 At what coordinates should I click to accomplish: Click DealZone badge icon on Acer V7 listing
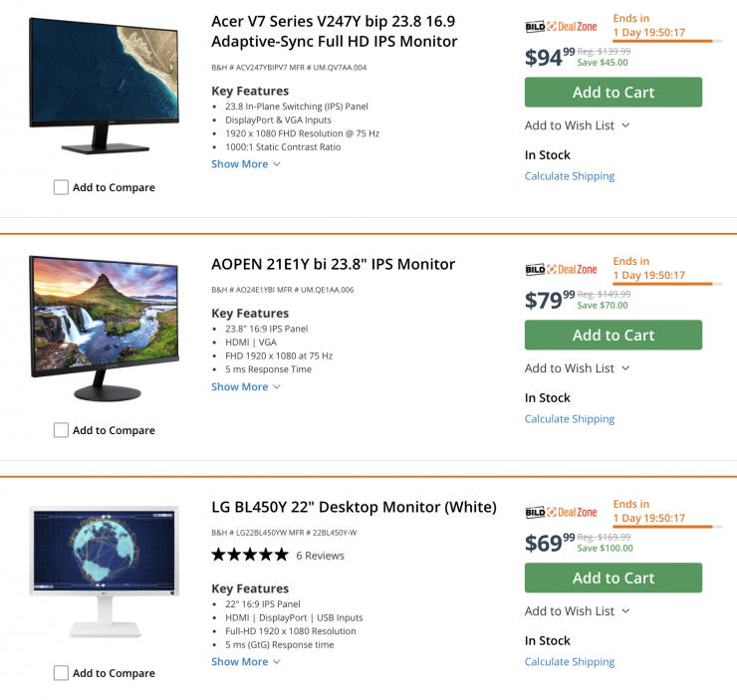point(562,27)
